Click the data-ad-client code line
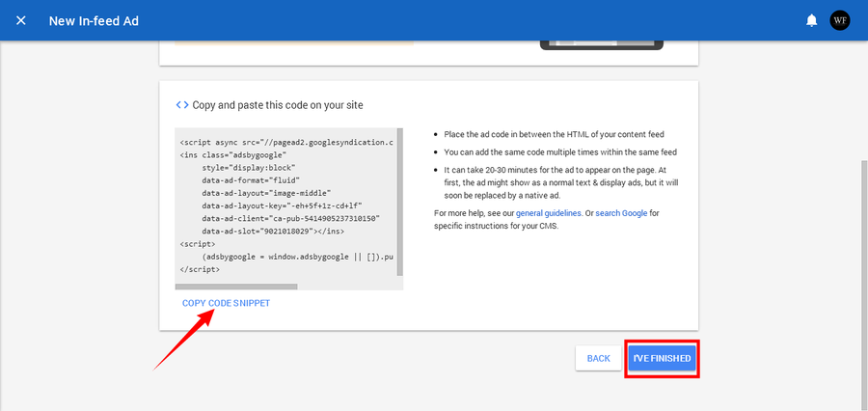The width and height of the screenshot is (868, 411). 291,218
